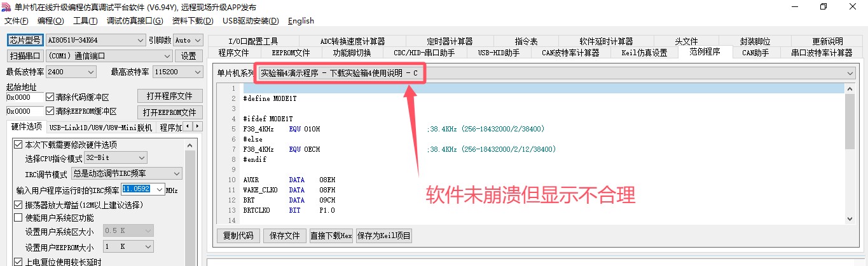Open the 工具(T) menu
Screen dimensions: 868x266
pos(85,20)
